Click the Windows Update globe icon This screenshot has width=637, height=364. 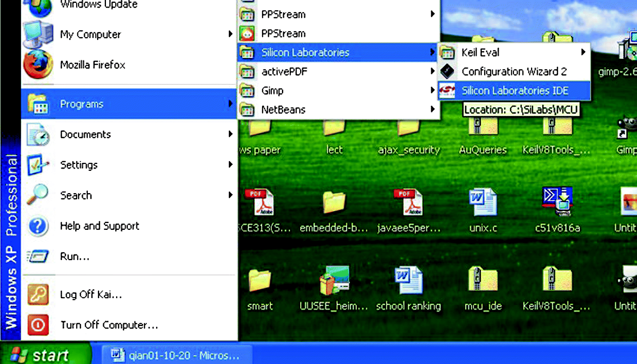pyautogui.click(x=38, y=7)
